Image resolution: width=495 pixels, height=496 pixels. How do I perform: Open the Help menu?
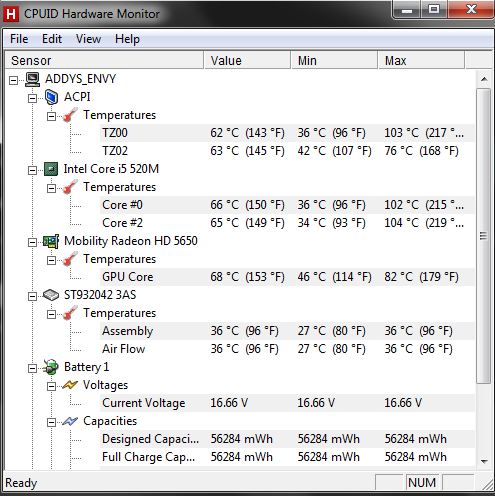click(127, 39)
